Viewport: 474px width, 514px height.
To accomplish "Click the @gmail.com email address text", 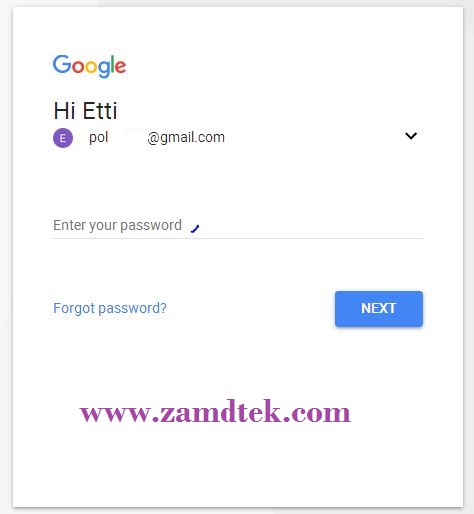I will (x=186, y=137).
